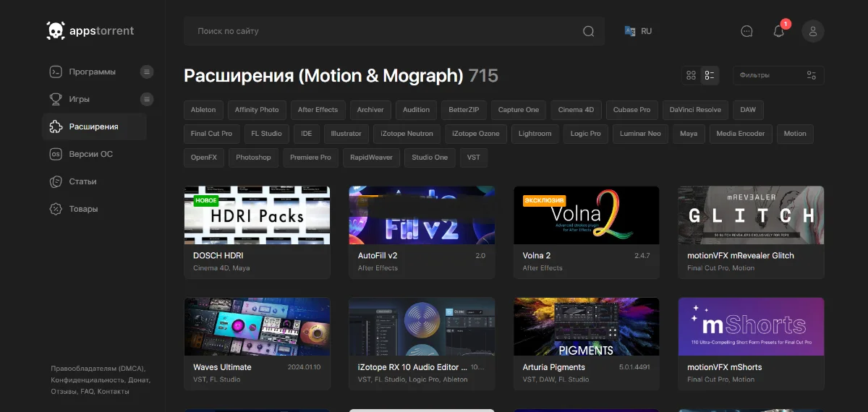The width and height of the screenshot is (868, 412).
Task: Go to Статьи in sidebar
Action: 83,181
